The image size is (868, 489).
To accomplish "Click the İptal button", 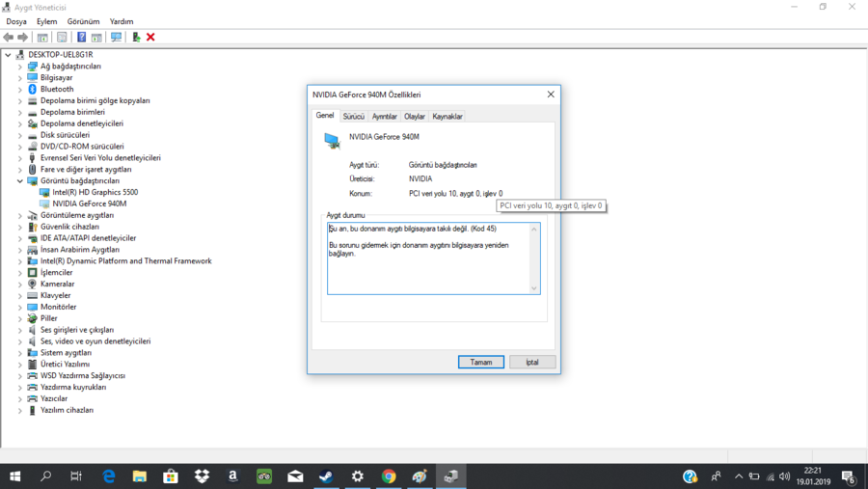I will tap(532, 363).
